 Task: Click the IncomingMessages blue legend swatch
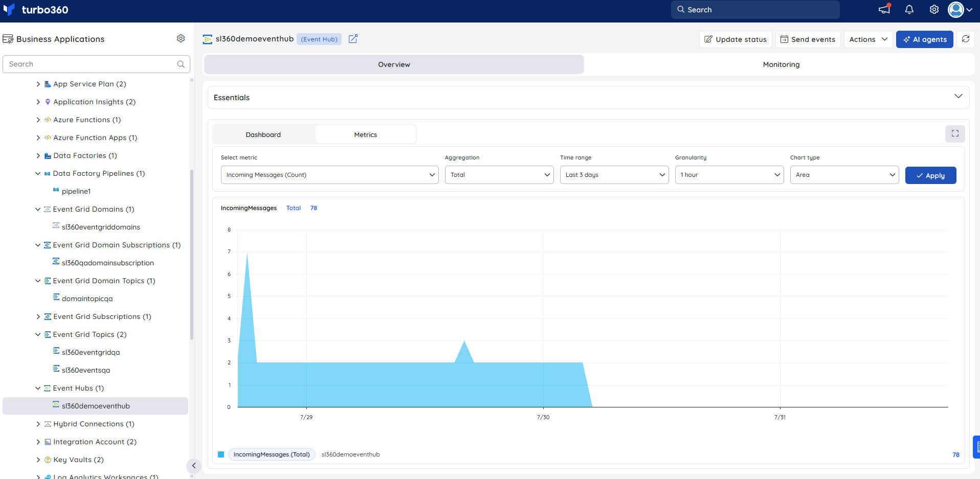click(221, 454)
